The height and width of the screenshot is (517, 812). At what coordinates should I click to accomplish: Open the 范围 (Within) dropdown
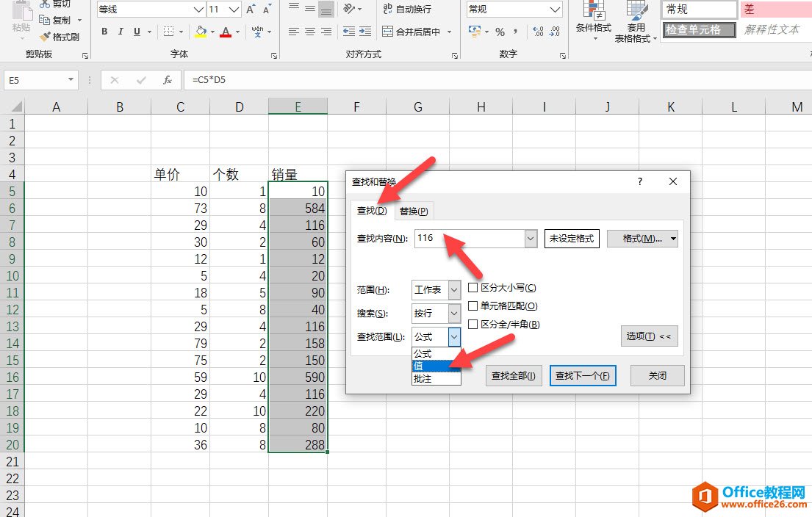(x=454, y=290)
